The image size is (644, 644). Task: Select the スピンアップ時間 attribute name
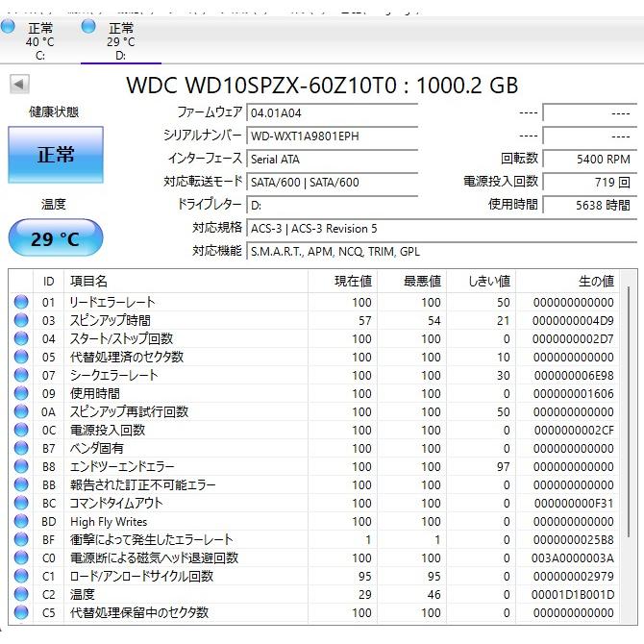(111, 320)
